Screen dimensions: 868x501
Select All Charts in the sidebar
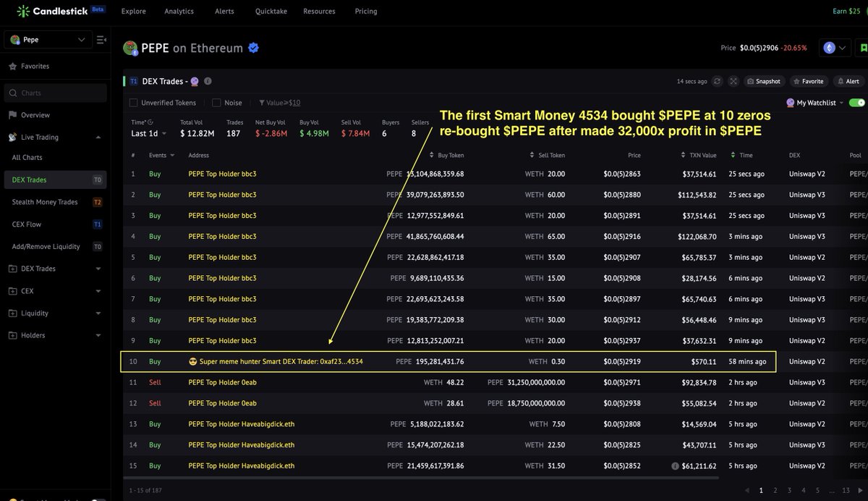click(27, 157)
